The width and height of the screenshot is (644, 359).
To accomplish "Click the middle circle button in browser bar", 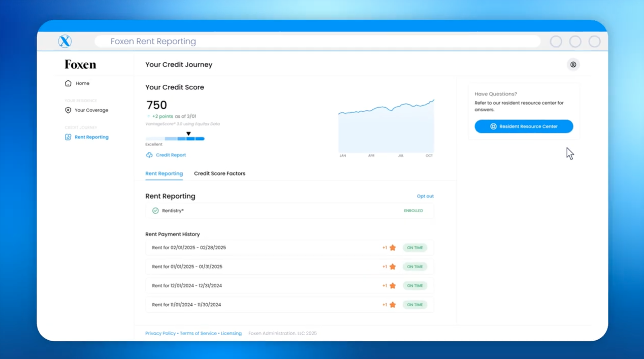I will coord(575,42).
